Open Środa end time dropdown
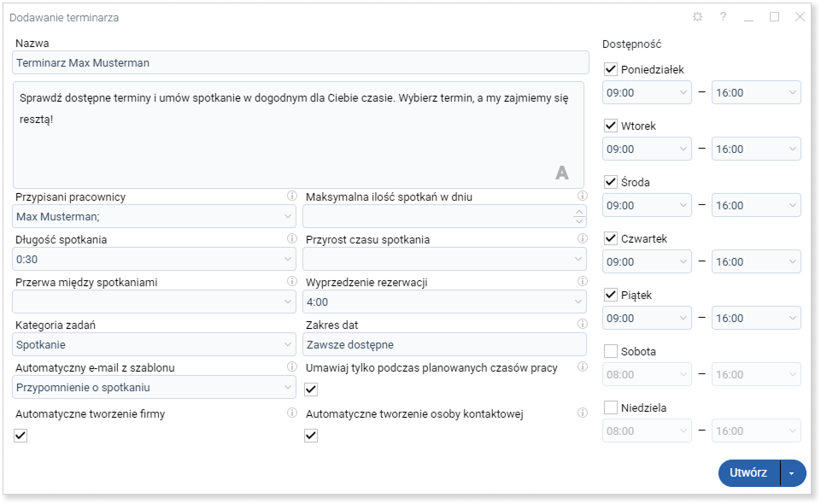The width and height of the screenshot is (821, 504). [x=756, y=206]
